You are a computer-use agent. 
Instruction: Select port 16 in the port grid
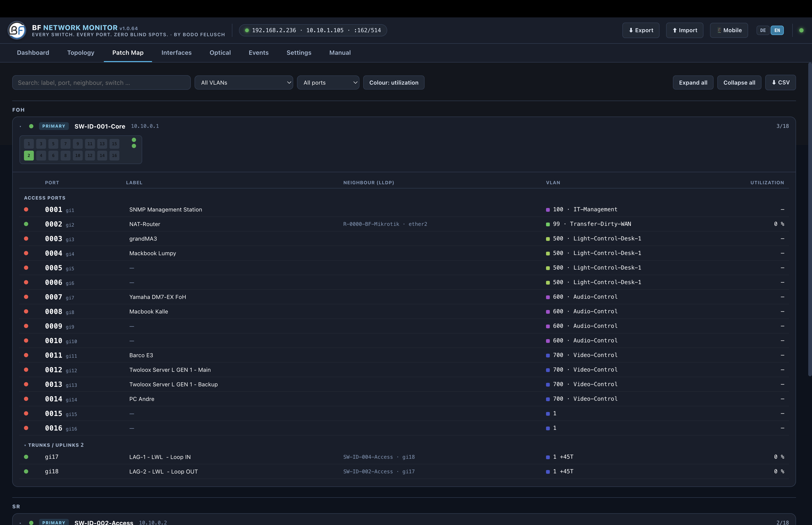pyautogui.click(x=114, y=155)
